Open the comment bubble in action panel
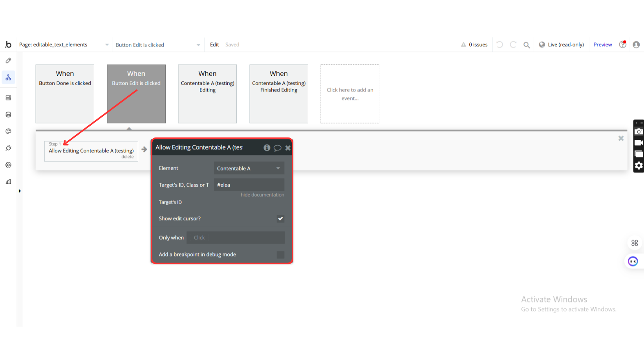The width and height of the screenshot is (644, 363). tap(277, 148)
